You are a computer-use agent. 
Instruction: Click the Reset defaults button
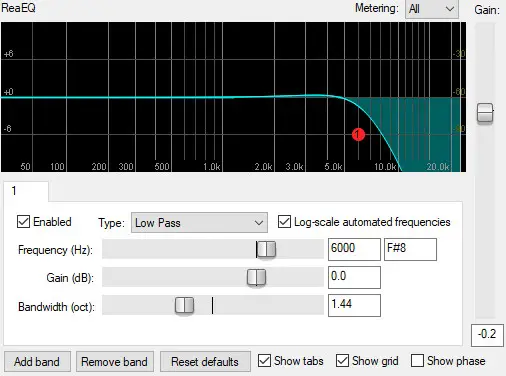(x=205, y=361)
